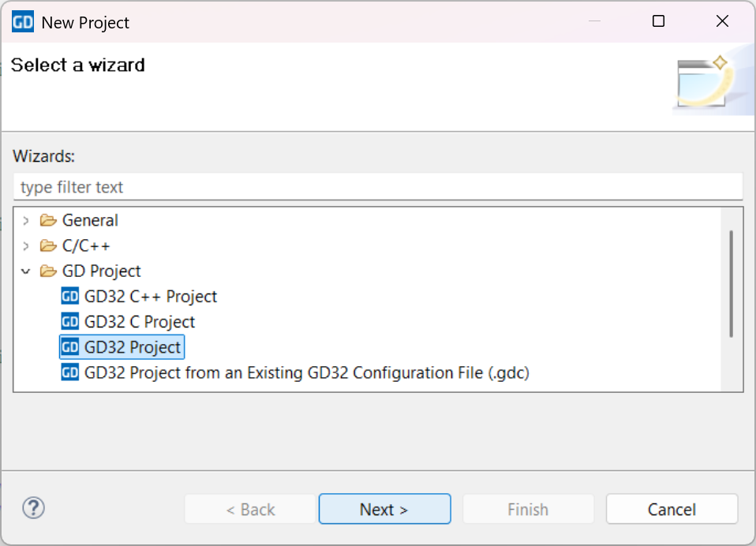Expand the C/C++ category arrow
The width and height of the screenshot is (756, 546).
click(26, 246)
